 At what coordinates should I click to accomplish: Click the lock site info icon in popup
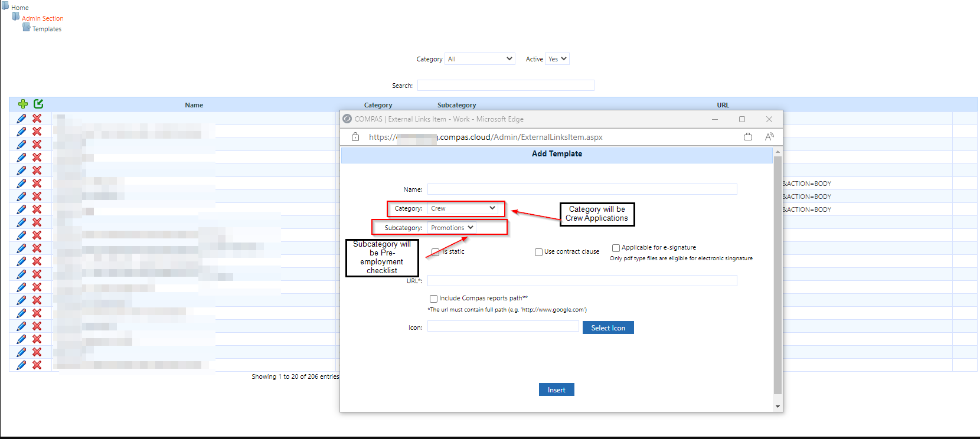pos(355,137)
